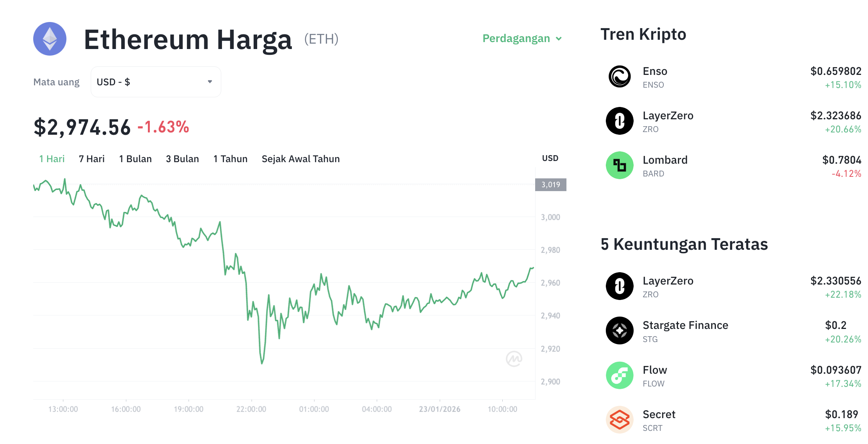
Task: Select the Enso coin icon
Action: (619, 76)
